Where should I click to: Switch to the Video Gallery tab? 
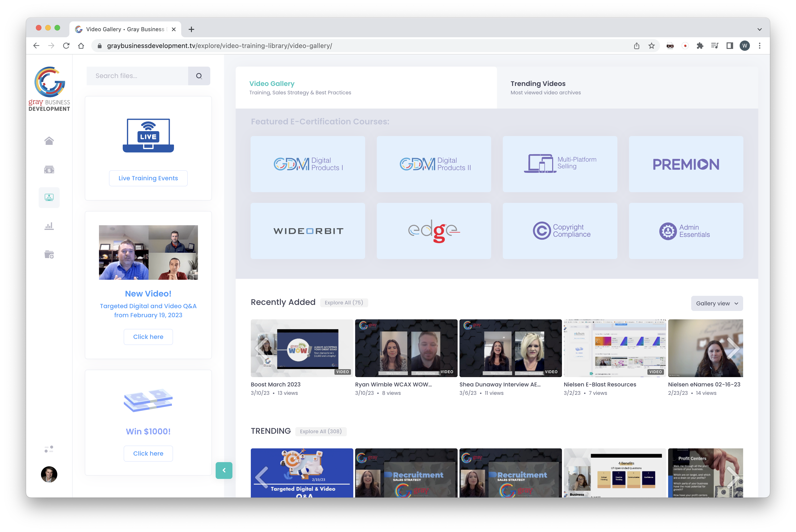click(x=366, y=88)
